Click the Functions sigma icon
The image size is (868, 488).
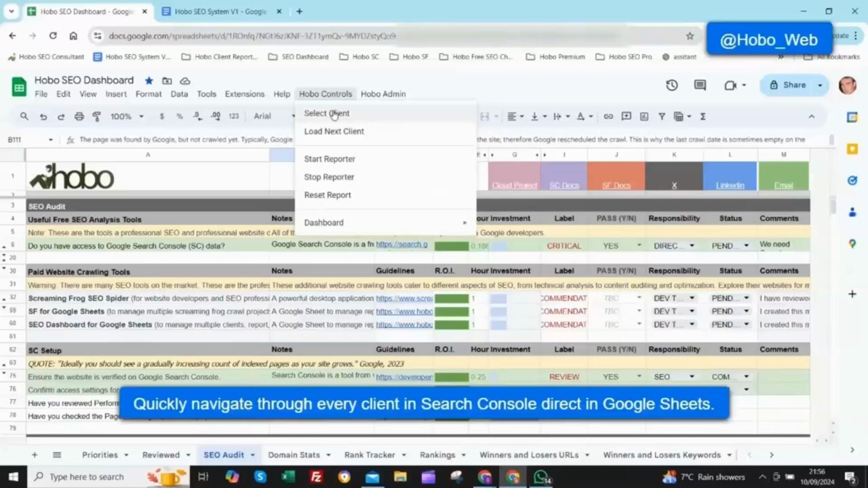pyautogui.click(x=703, y=117)
